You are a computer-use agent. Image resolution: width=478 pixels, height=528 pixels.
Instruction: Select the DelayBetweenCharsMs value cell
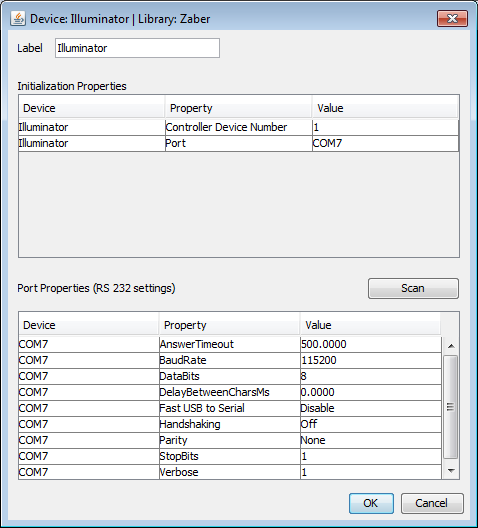click(x=371, y=392)
